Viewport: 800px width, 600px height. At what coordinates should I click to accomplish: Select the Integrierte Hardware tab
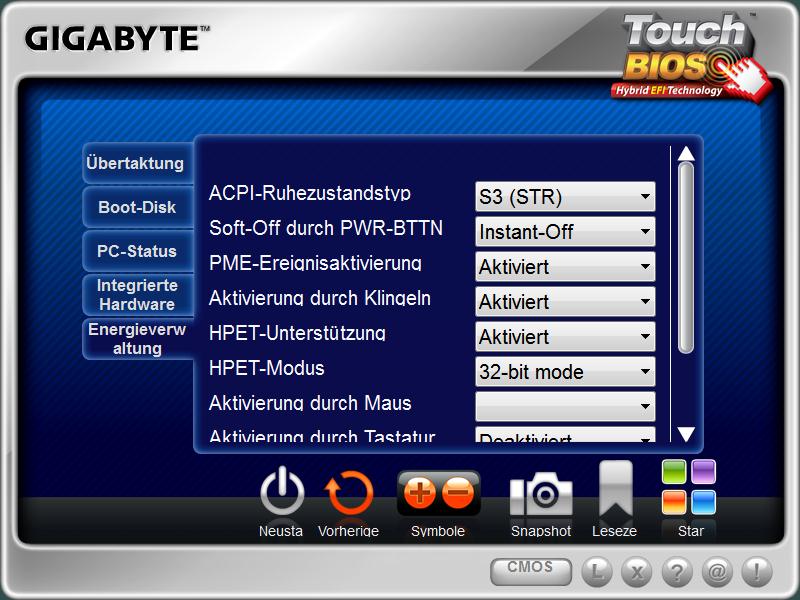click(x=137, y=294)
